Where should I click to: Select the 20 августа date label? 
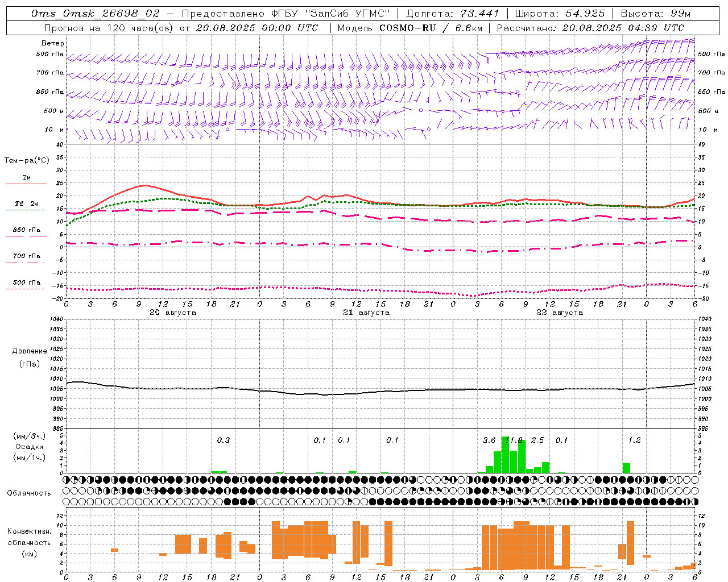pos(173,313)
